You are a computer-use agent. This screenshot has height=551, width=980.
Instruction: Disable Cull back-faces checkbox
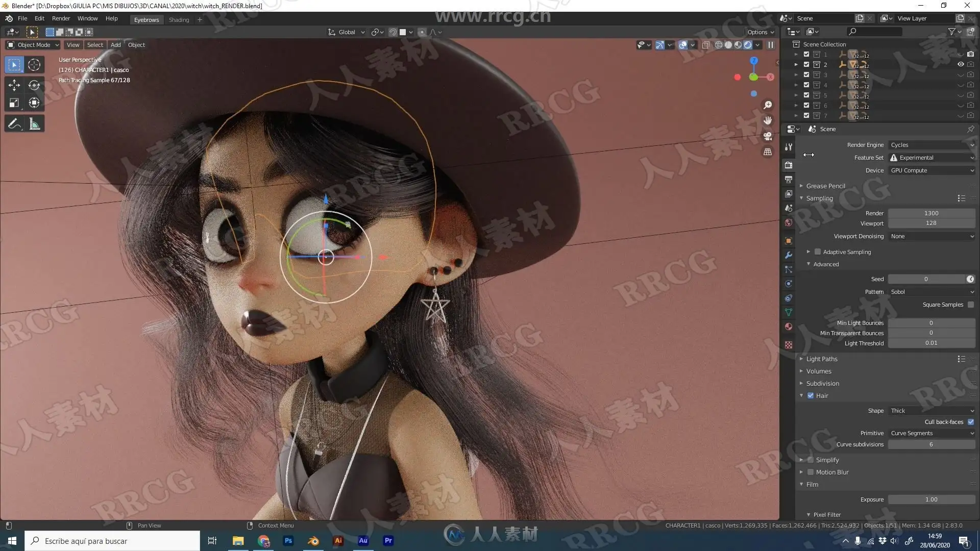970,422
